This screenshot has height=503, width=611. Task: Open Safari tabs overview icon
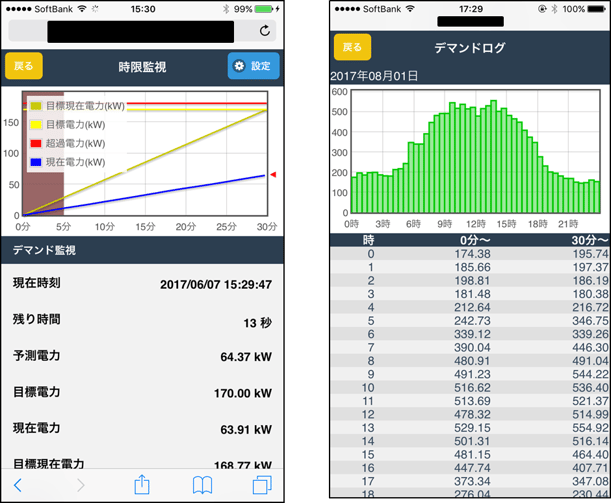pos(262,485)
